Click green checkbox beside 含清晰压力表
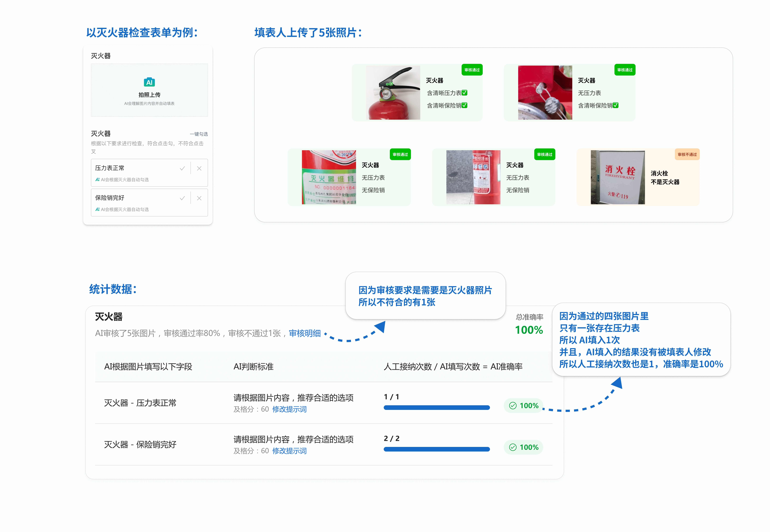This screenshot has width=770, height=532. (464, 93)
